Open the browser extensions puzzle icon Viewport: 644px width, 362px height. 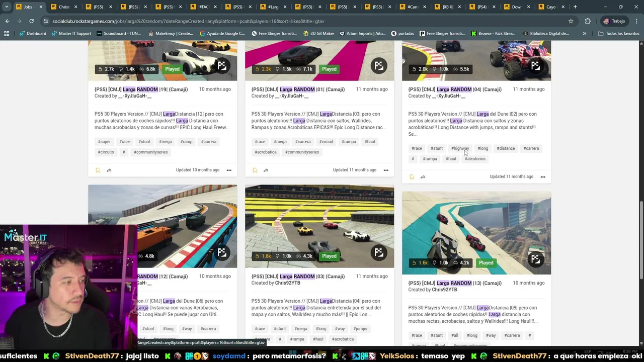[588, 21]
